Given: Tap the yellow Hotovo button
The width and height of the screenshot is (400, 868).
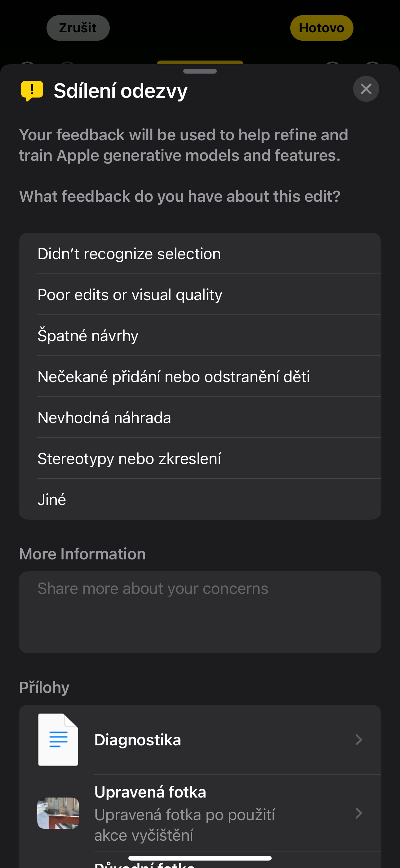Looking at the screenshot, I should [x=322, y=28].
